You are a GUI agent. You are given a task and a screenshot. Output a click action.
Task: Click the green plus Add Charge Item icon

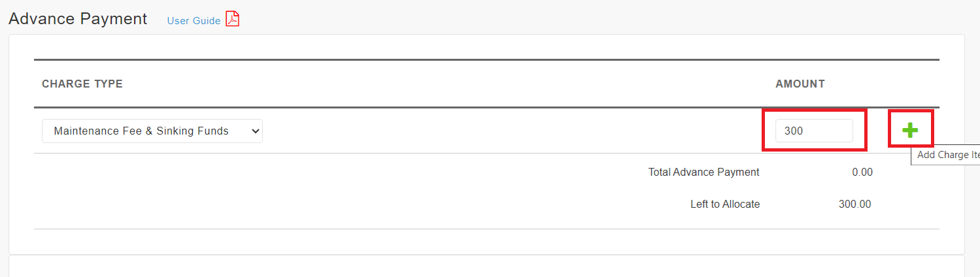point(910,131)
